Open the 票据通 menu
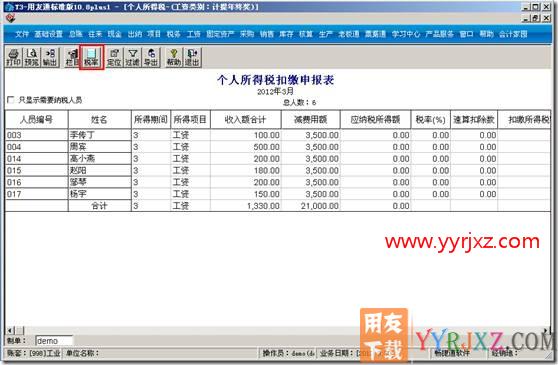Image resolution: width=558 pixels, height=365 pixels. 375,34
